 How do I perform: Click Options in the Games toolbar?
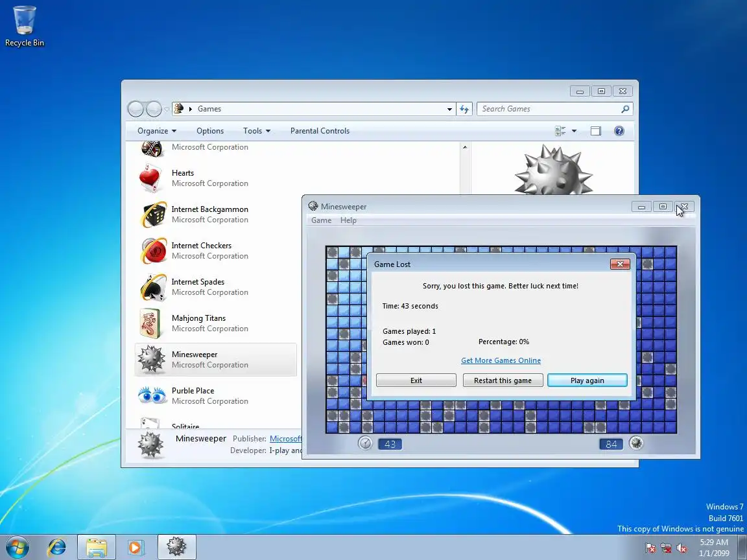(x=210, y=131)
